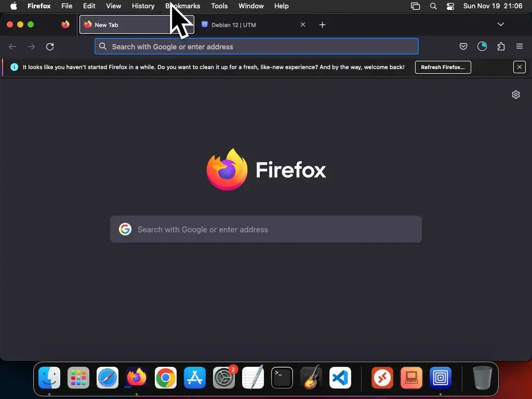Viewport: 532px width, 399px height.
Task: Launch Google Chrome from the Dock
Action: [x=166, y=378]
